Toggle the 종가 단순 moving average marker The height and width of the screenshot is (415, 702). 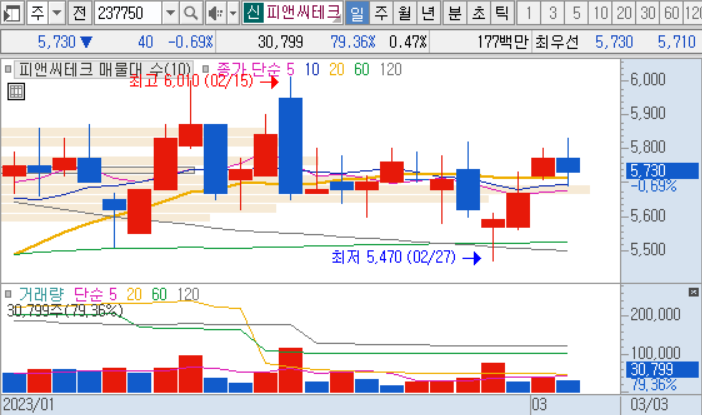(205, 69)
